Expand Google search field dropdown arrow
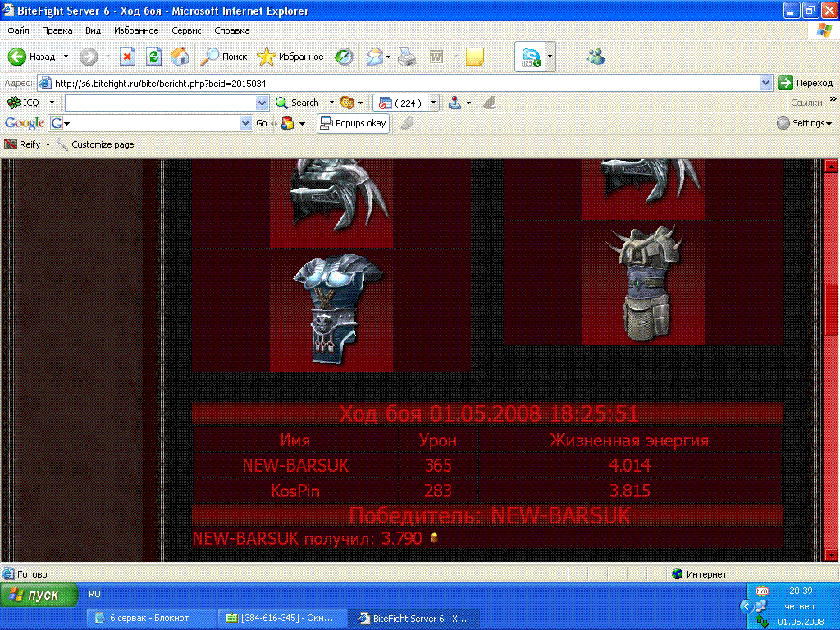840x630 pixels. point(245,123)
